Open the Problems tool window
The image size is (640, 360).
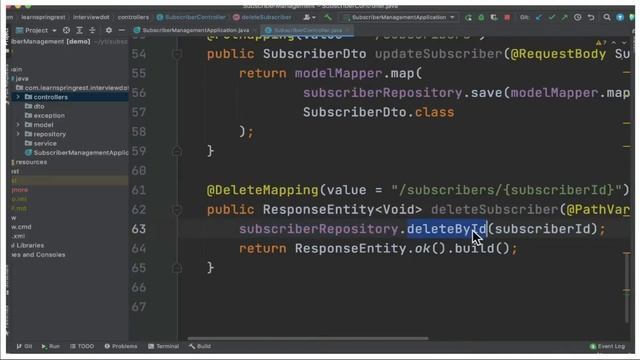[x=121, y=346]
